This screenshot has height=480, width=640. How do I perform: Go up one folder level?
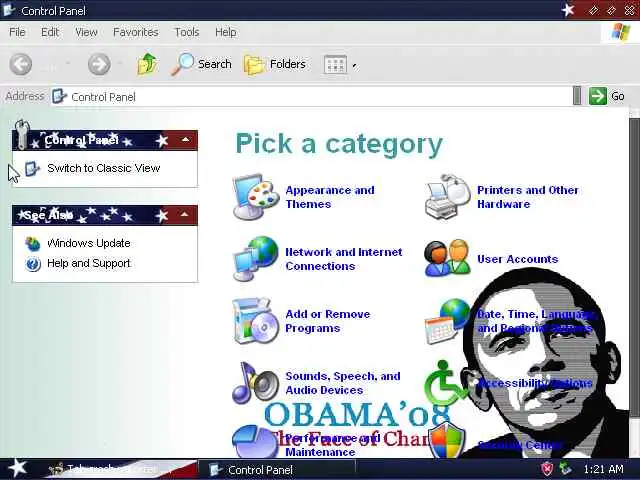[x=147, y=64]
